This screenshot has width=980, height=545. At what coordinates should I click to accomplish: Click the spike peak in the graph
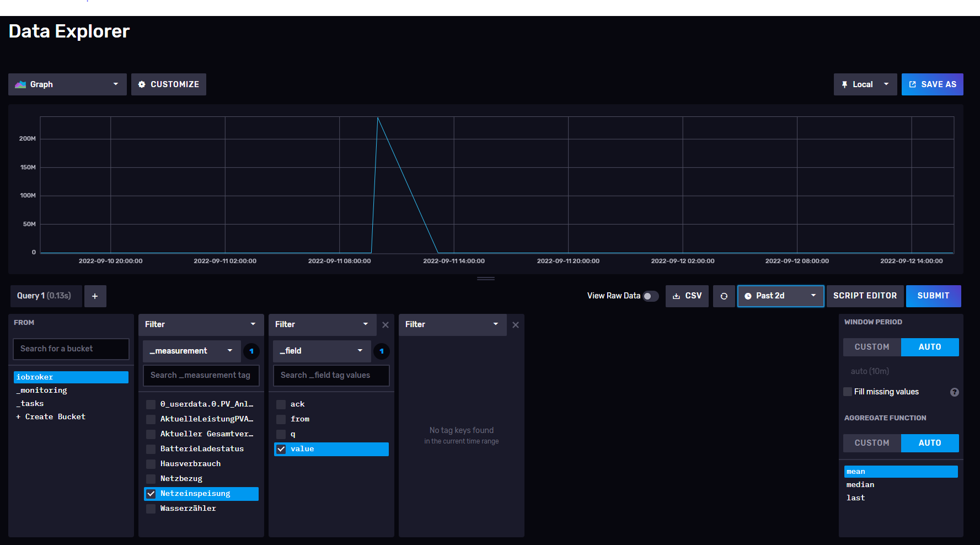click(x=378, y=118)
